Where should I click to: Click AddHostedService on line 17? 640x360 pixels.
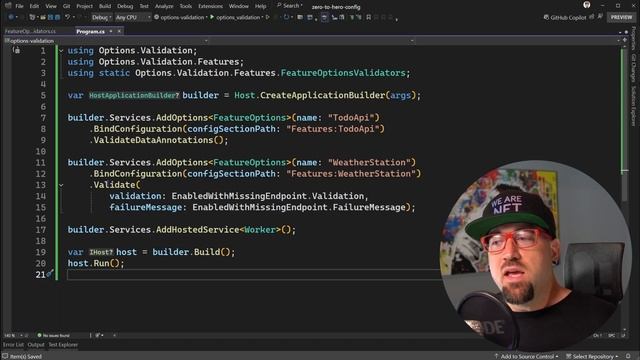(197, 230)
